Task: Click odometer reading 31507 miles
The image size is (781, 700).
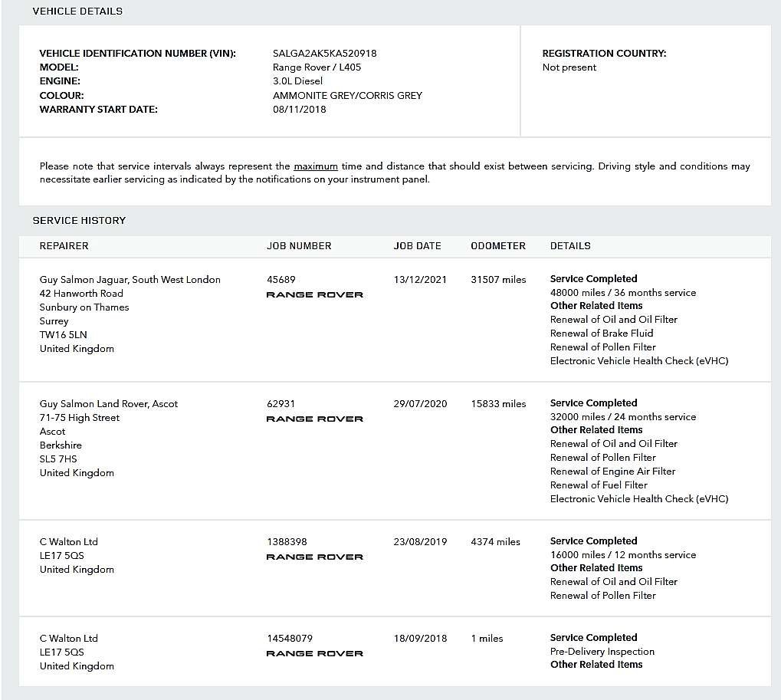Action: (x=498, y=280)
